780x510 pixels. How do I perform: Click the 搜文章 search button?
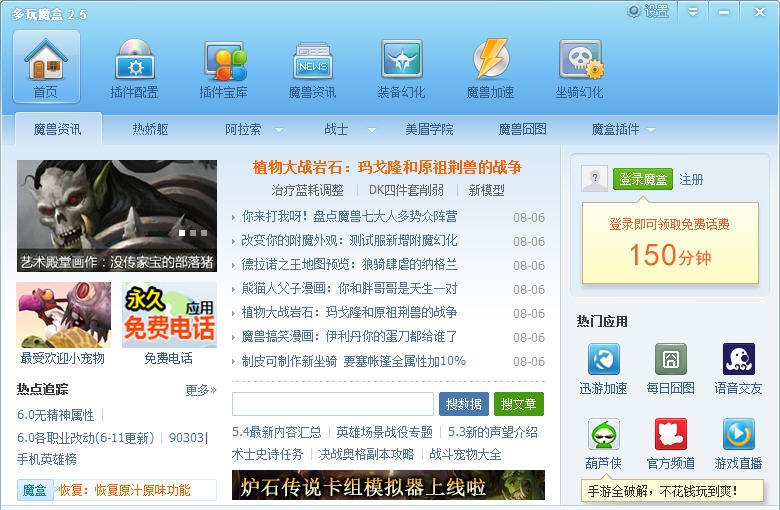519,404
